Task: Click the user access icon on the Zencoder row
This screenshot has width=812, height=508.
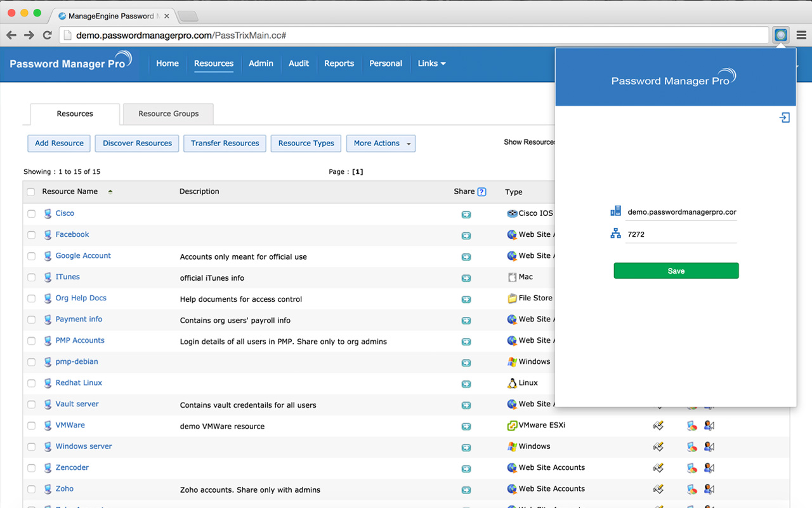Action: point(709,467)
